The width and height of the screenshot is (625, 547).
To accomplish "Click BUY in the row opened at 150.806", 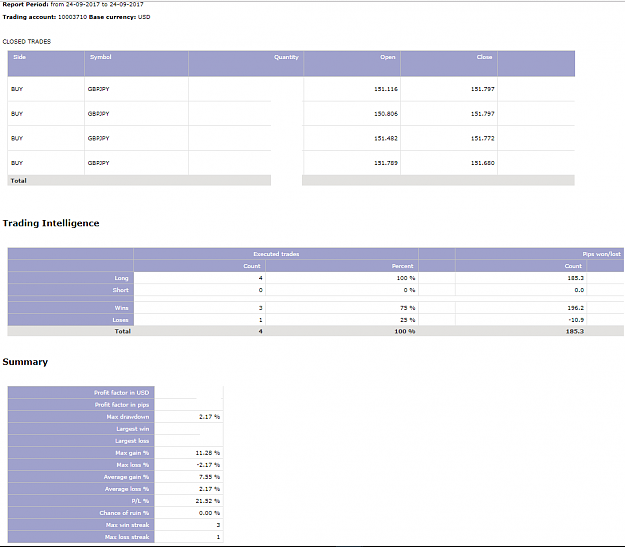I will 17,114.
